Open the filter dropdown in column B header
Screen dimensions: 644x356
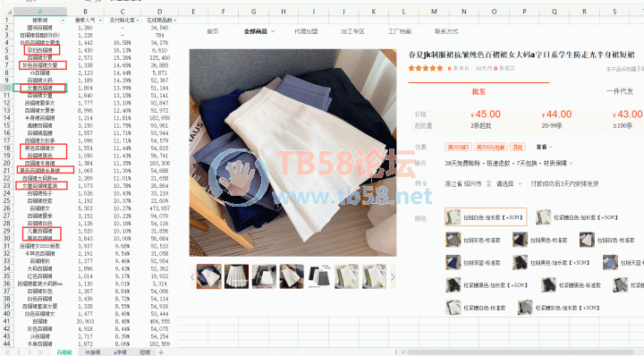(100, 20)
